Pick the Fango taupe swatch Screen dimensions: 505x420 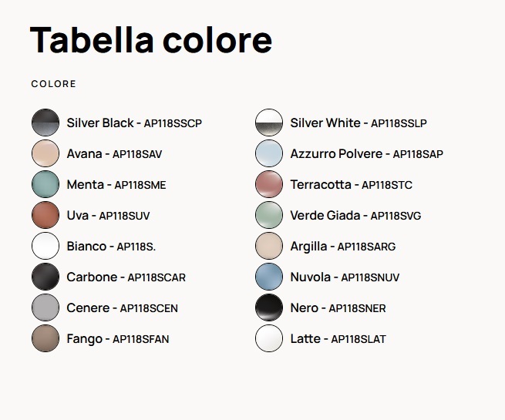pos(45,338)
